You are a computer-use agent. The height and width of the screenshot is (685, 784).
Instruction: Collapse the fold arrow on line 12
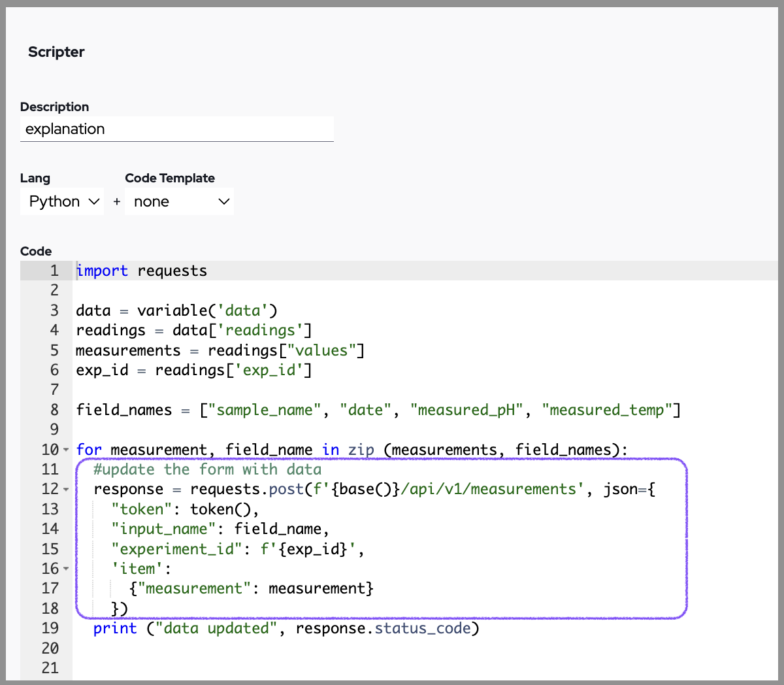[66, 490]
